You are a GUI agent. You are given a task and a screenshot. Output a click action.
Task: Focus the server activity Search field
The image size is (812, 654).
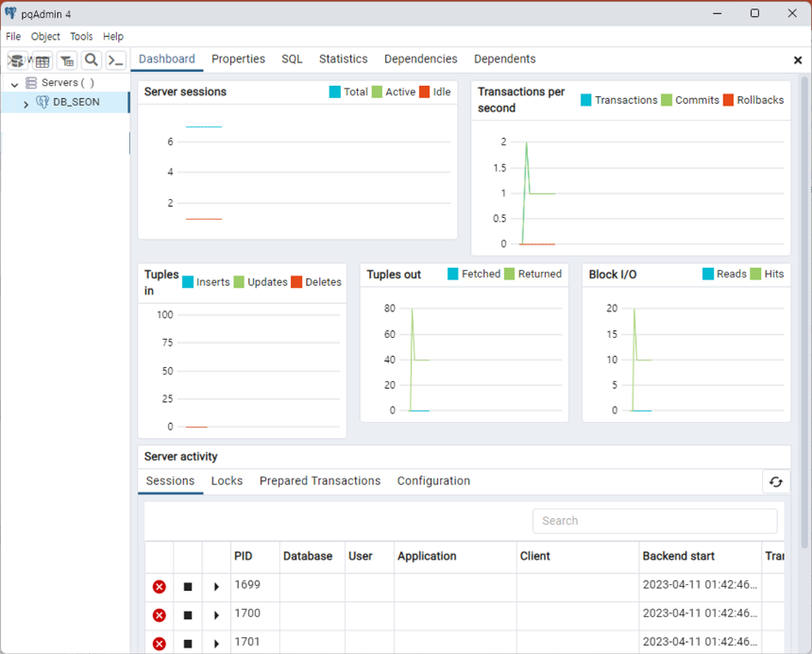(654, 521)
